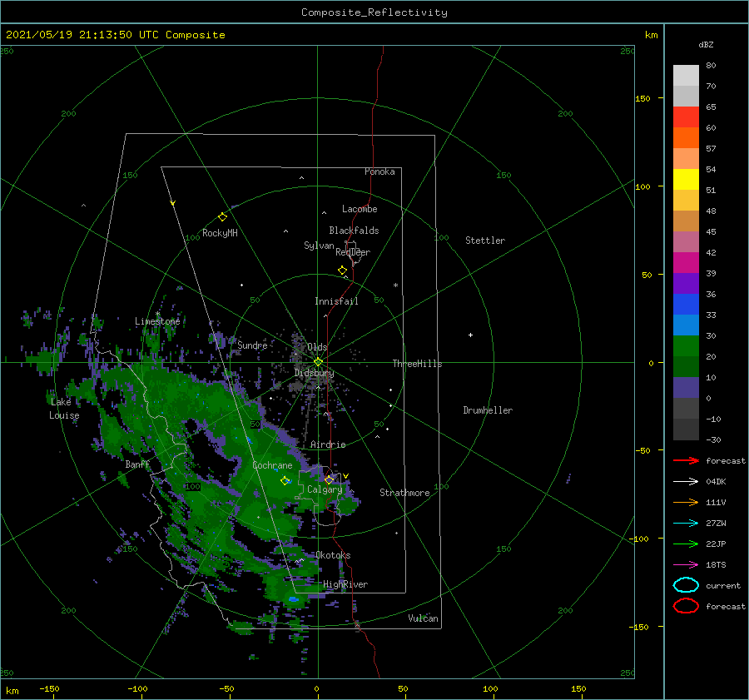Click the ThreeHills city label
This screenshot has width=749, height=700.
417,364
